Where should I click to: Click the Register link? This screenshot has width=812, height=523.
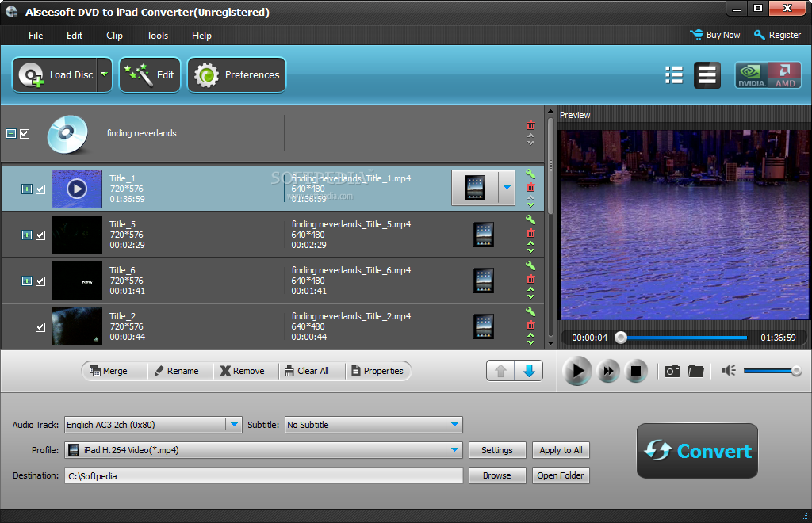[778, 35]
